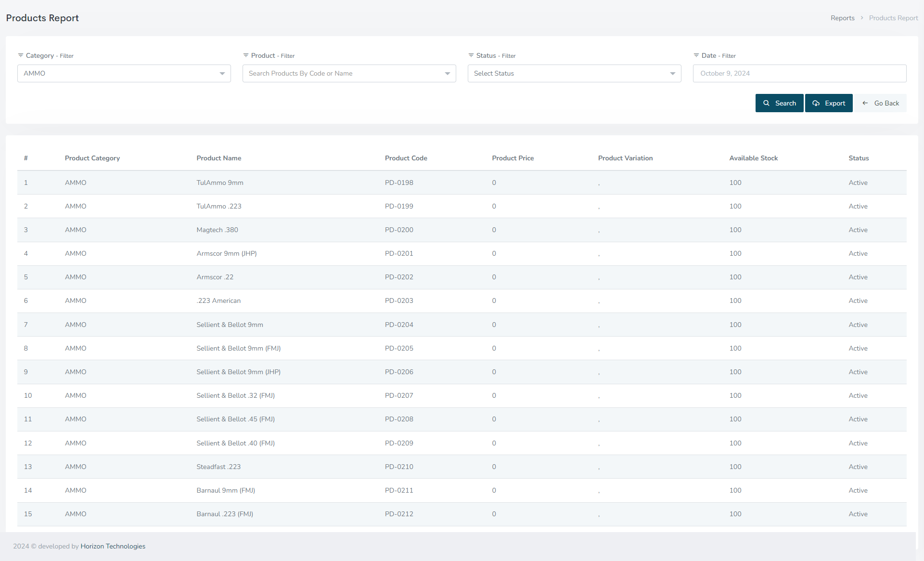Open the Horizon Technologies footer link
The width and height of the screenshot is (924, 561).
pyautogui.click(x=113, y=546)
